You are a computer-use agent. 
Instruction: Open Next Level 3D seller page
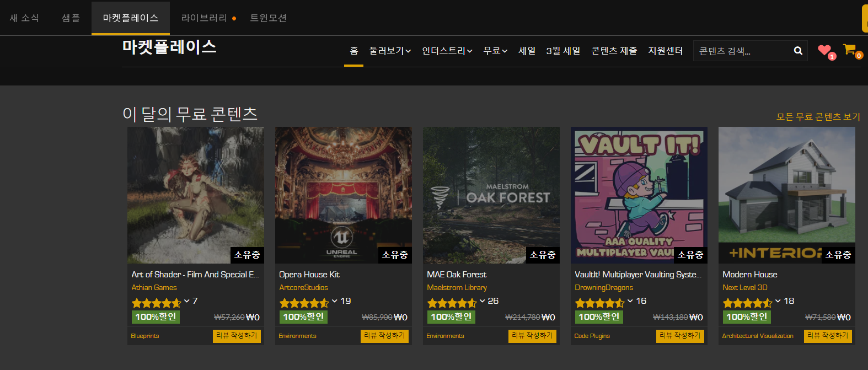click(x=745, y=288)
